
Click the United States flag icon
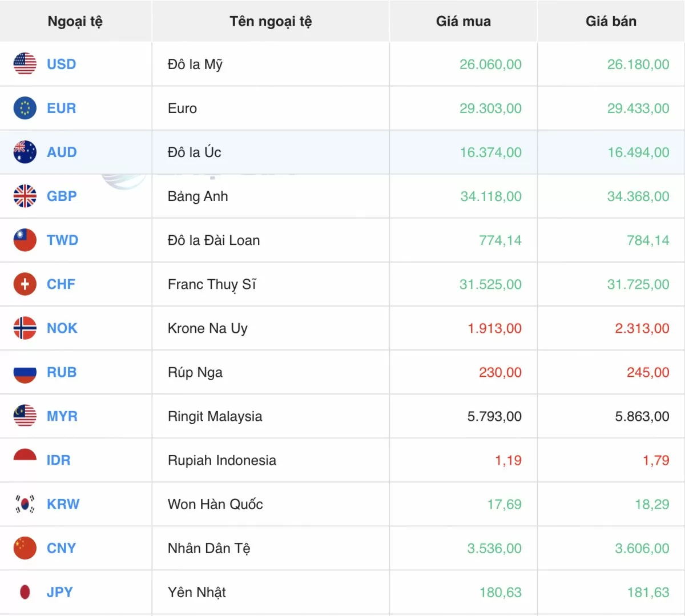click(x=25, y=64)
